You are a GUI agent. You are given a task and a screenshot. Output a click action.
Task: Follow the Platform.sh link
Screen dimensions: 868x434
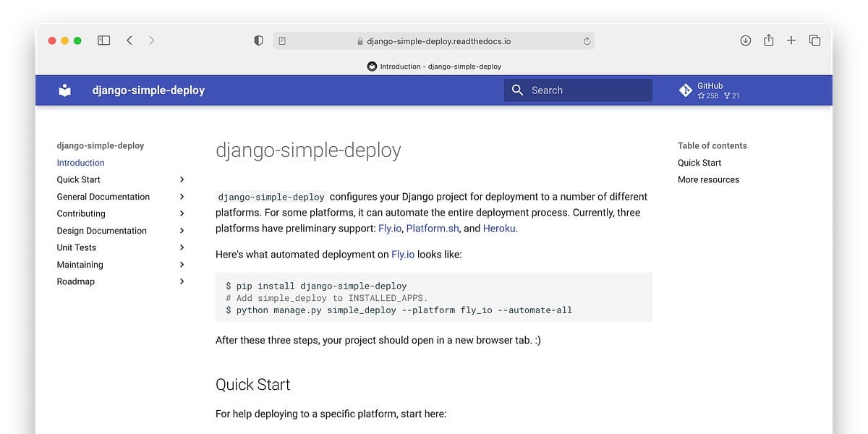[x=433, y=229]
